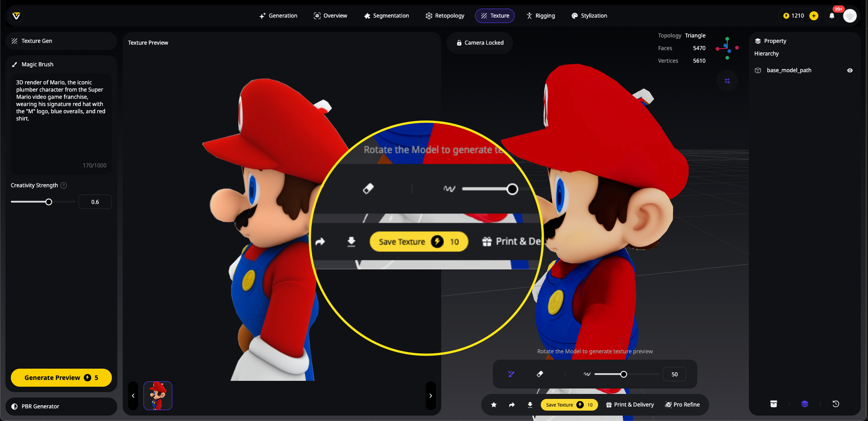Screen dimensions: 868x421
Task: Open the notifications bell
Action: point(832,16)
